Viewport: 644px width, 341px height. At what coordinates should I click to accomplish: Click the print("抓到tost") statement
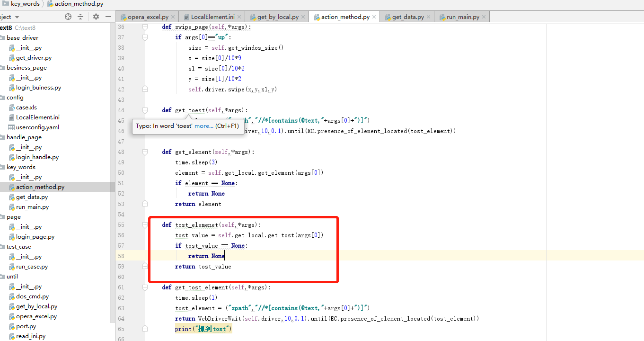[x=203, y=329]
